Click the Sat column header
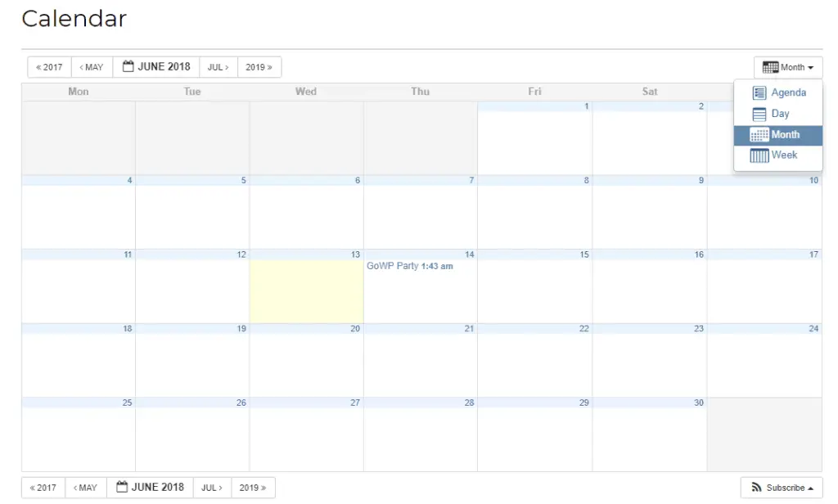The width and height of the screenshot is (838, 504). [x=650, y=92]
